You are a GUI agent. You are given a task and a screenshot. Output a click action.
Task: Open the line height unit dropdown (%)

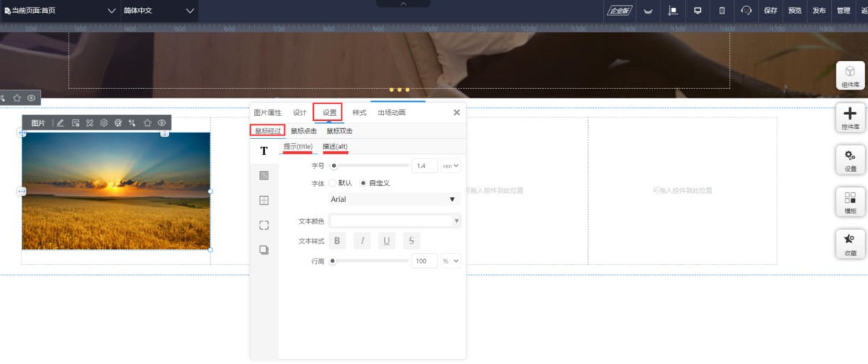click(451, 261)
